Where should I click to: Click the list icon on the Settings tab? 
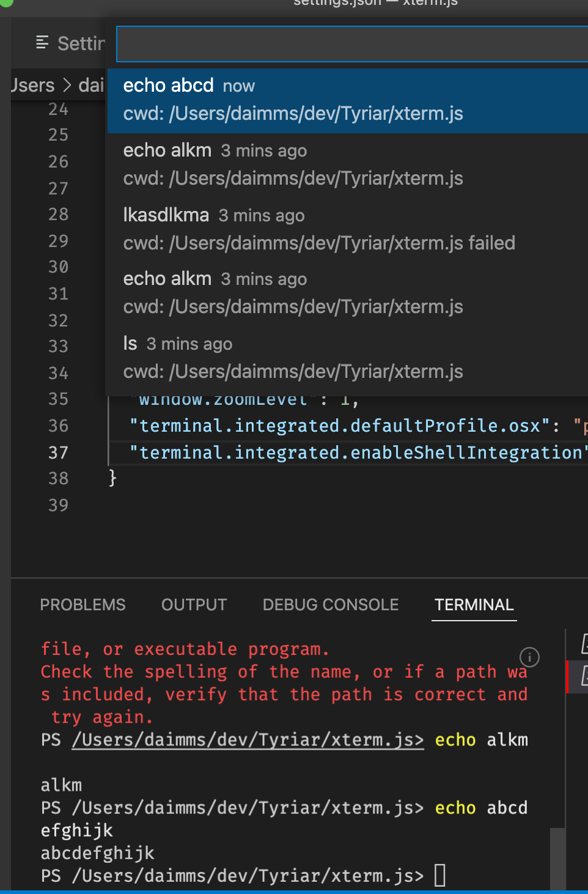(41, 43)
